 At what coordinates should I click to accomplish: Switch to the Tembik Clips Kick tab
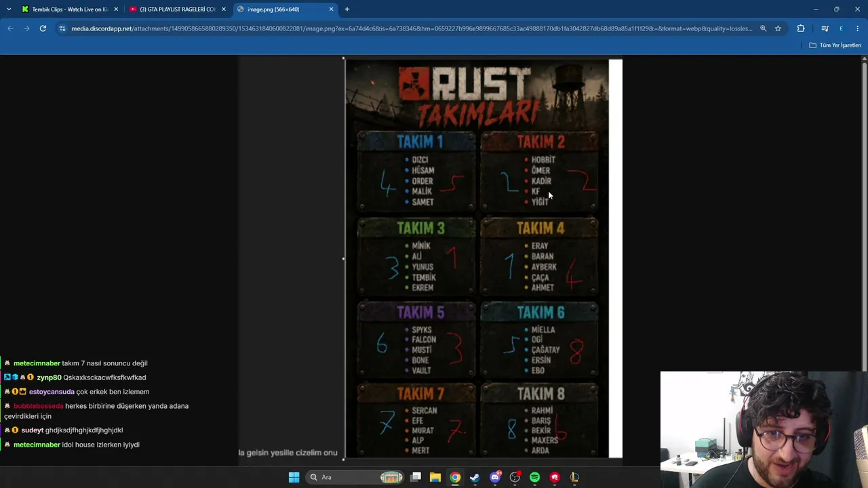[x=69, y=9]
